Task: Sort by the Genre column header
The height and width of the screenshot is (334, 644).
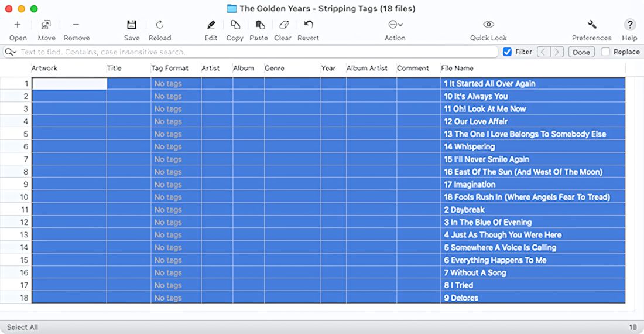Action: pos(275,68)
